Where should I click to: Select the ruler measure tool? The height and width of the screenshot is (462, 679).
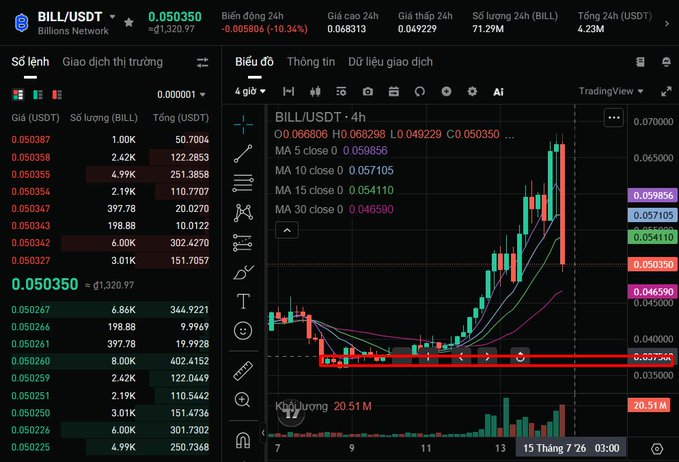[243, 371]
